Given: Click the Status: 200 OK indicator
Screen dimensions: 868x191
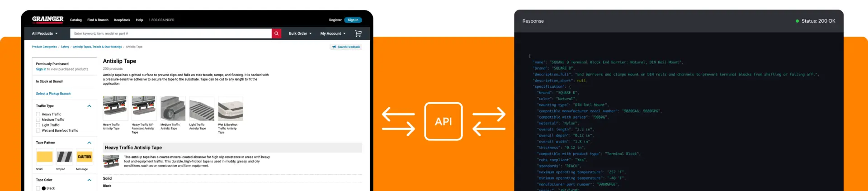Looking at the screenshot, I should (815, 21).
